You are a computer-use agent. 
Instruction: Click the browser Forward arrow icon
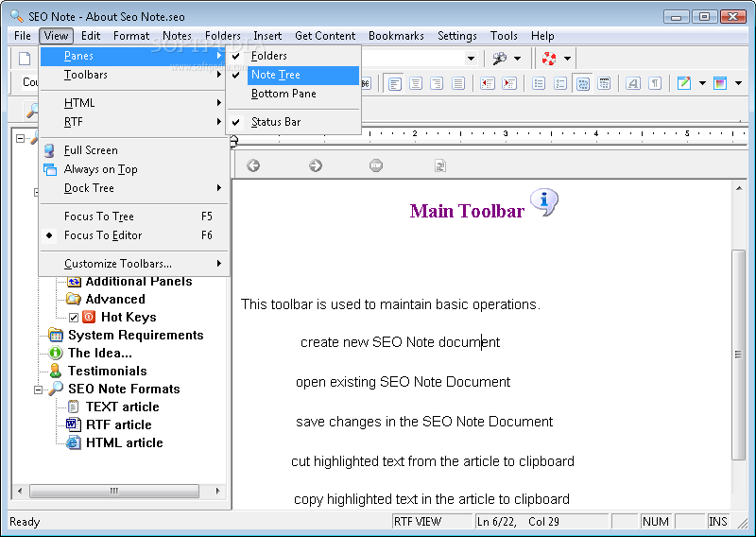[x=316, y=165]
